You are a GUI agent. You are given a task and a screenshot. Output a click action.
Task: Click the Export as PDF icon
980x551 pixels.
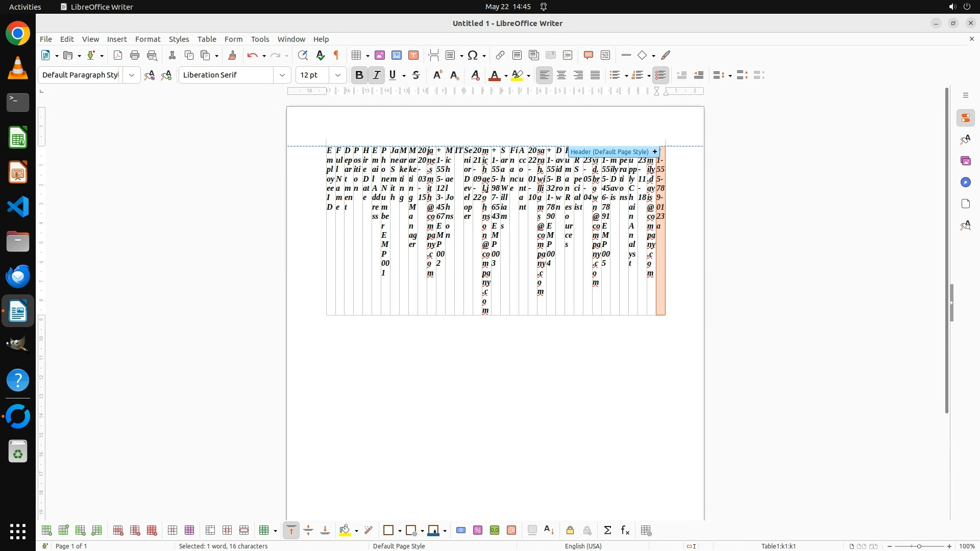[x=118, y=55]
